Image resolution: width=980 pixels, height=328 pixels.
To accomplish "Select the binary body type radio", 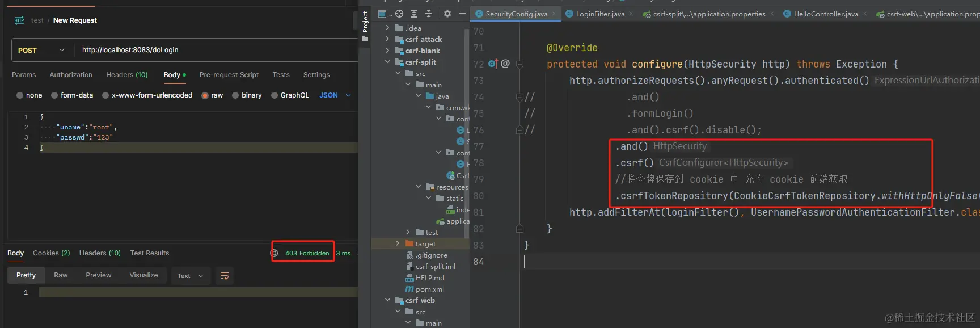I will click(235, 95).
